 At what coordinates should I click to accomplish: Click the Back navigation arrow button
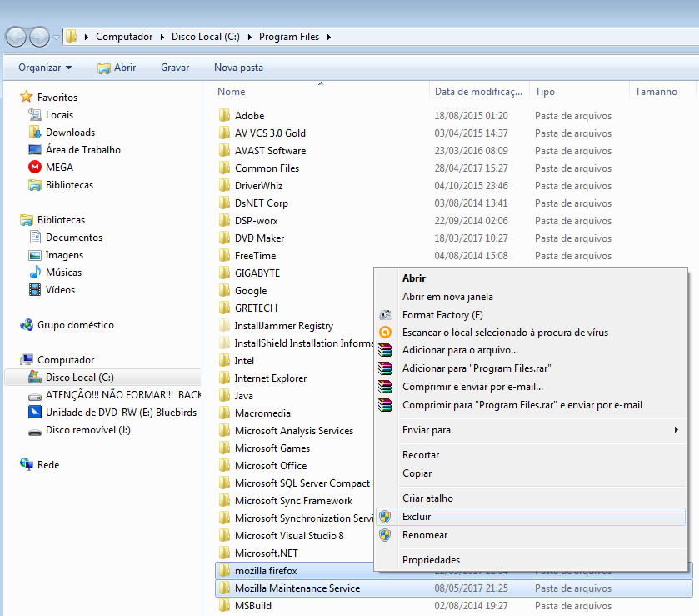click(16, 37)
